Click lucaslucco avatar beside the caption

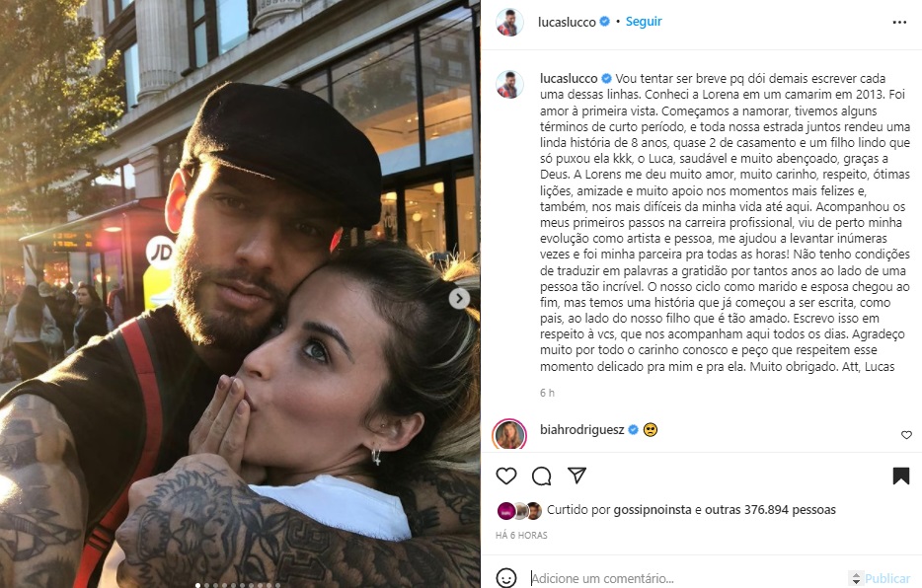[x=509, y=84]
